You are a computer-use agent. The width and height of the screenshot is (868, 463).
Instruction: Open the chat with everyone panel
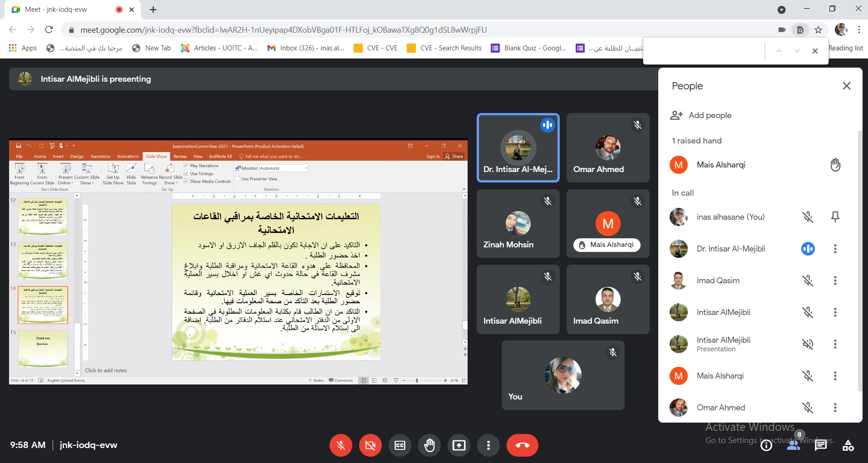pyautogui.click(x=820, y=446)
